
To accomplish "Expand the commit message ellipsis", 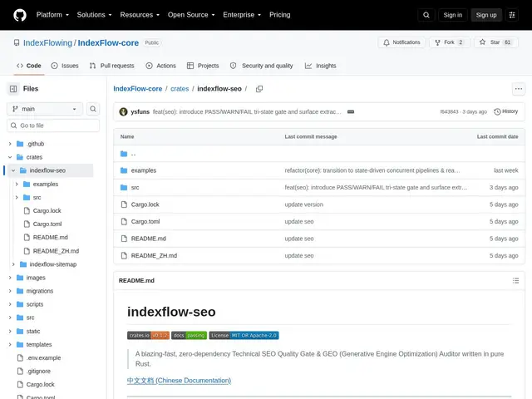I will click(351, 111).
